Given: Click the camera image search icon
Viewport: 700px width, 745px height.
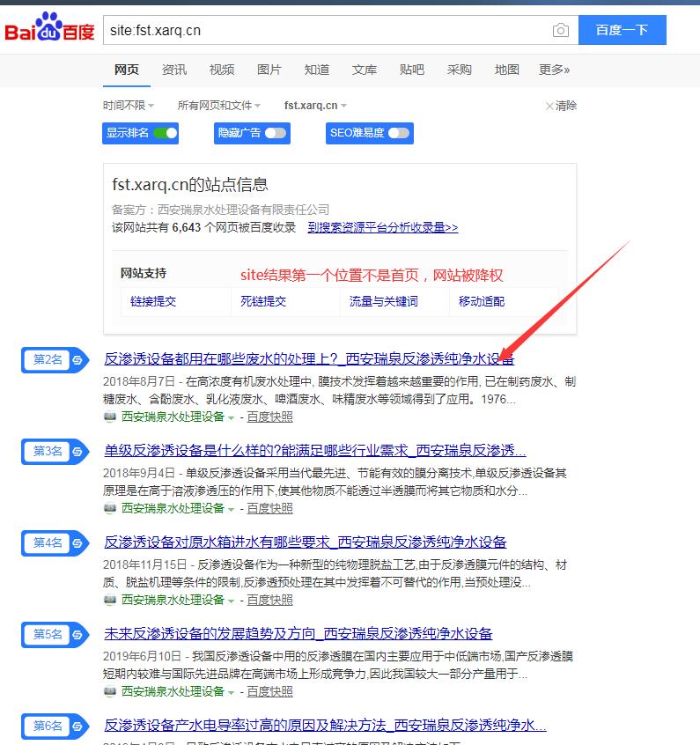Looking at the screenshot, I should (561, 31).
